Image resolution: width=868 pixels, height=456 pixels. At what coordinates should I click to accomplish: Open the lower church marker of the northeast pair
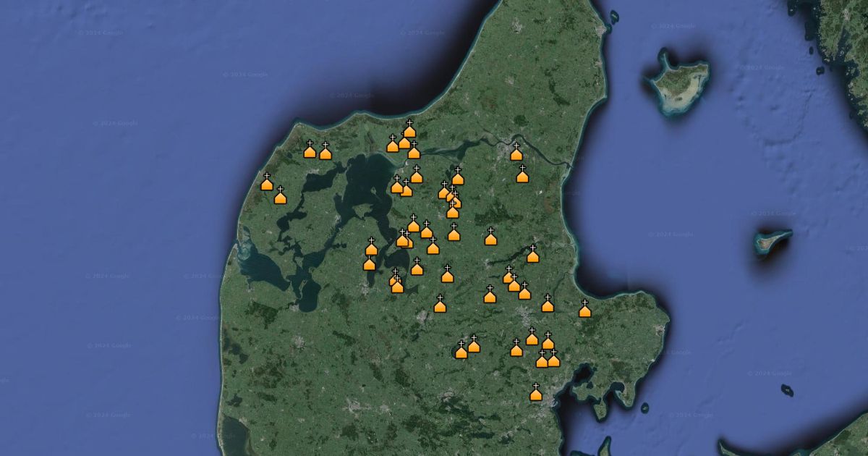(x=523, y=174)
